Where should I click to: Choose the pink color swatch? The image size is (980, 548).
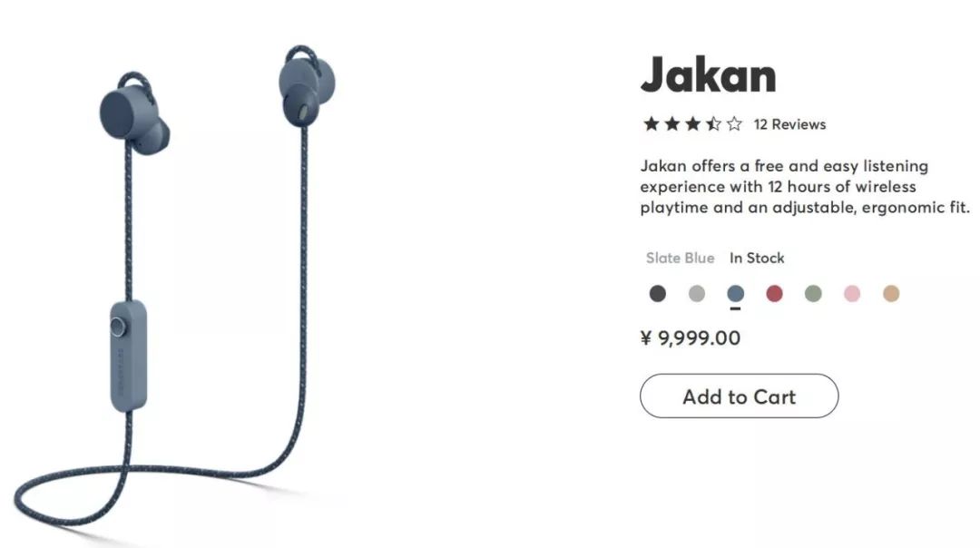852,293
